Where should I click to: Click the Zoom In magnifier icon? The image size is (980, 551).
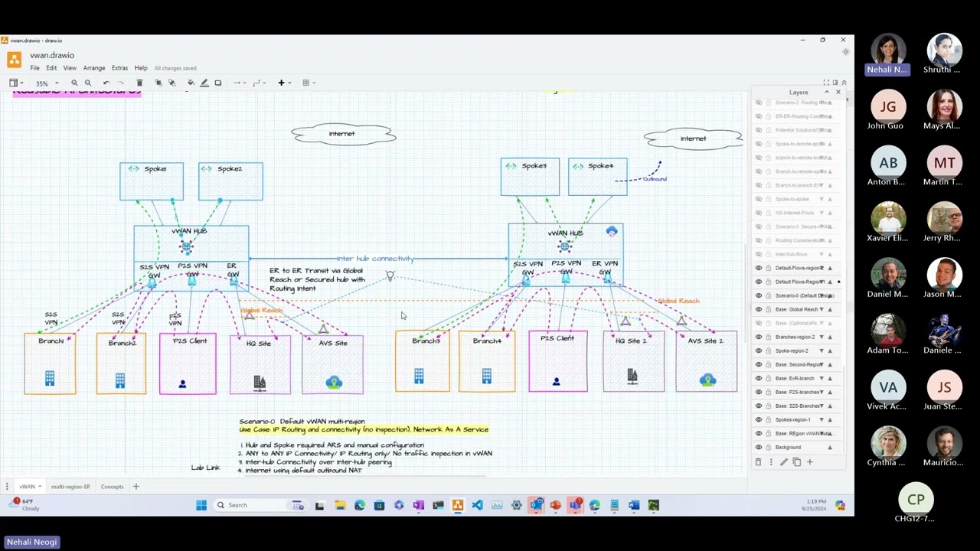click(74, 83)
